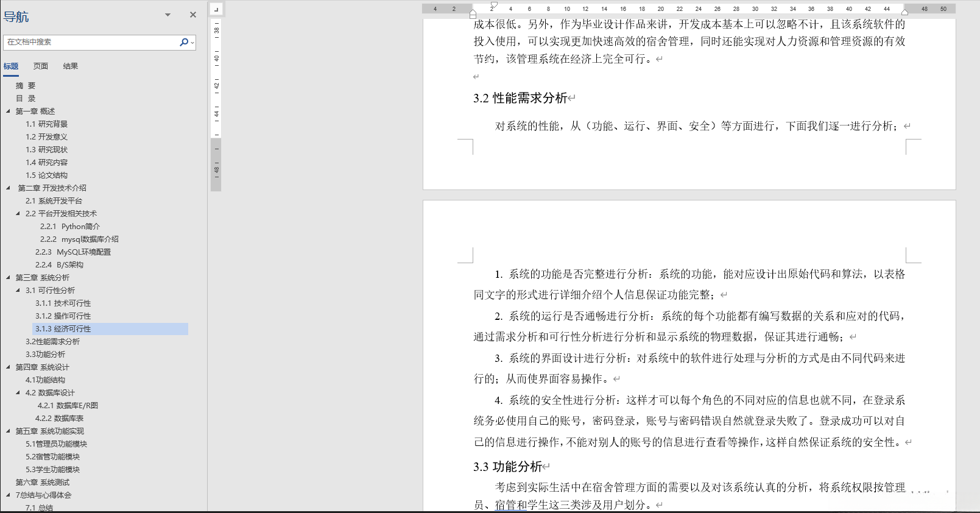This screenshot has width=980, height=513.
Task: Collapse the 第二章 开发技术介绍 heading
Action: [x=8, y=188]
